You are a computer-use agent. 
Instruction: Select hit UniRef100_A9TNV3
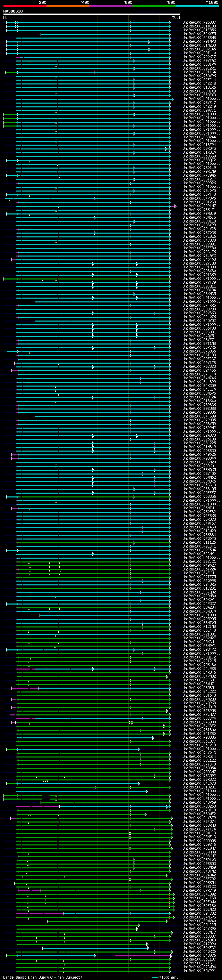[199, 41]
